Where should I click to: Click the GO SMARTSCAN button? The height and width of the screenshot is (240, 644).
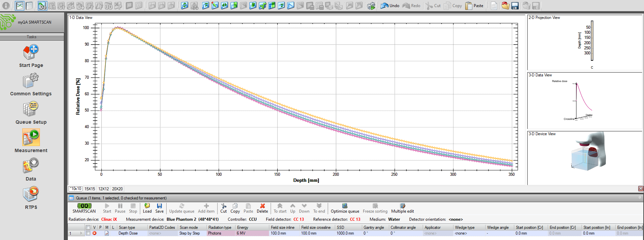84,208
